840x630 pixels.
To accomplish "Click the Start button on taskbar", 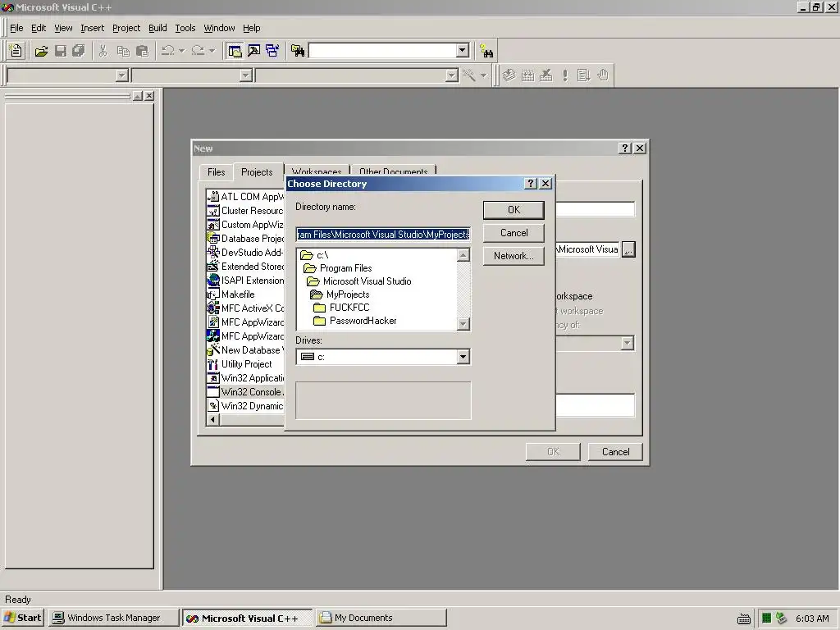I will (x=23, y=618).
